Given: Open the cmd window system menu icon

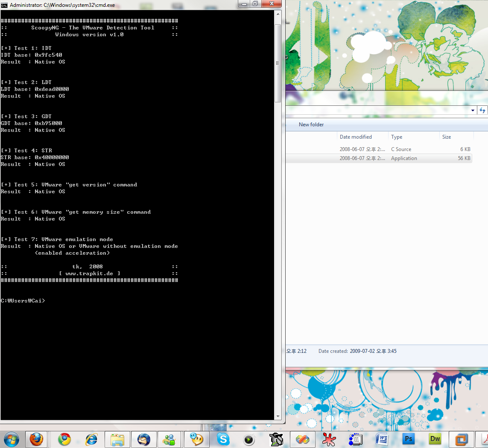Looking at the screenshot, I should [x=4, y=5].
